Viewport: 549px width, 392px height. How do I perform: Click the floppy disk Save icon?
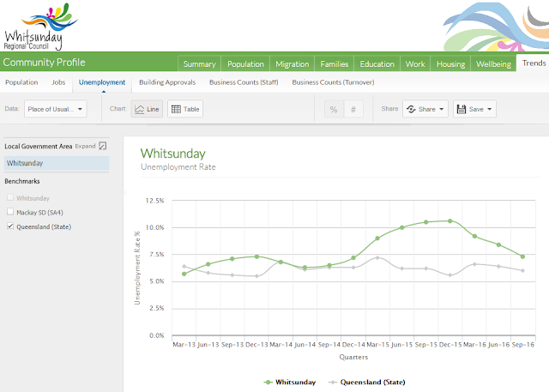coord(462,109)
